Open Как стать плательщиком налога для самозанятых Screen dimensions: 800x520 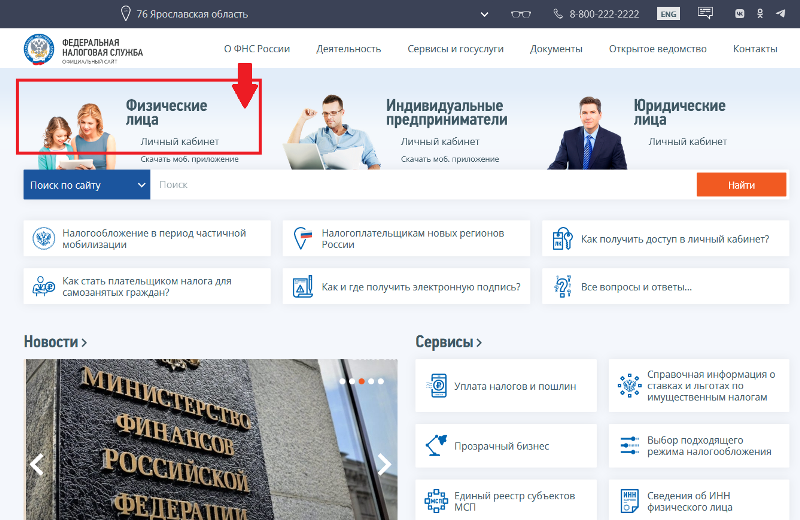[147, 286]
